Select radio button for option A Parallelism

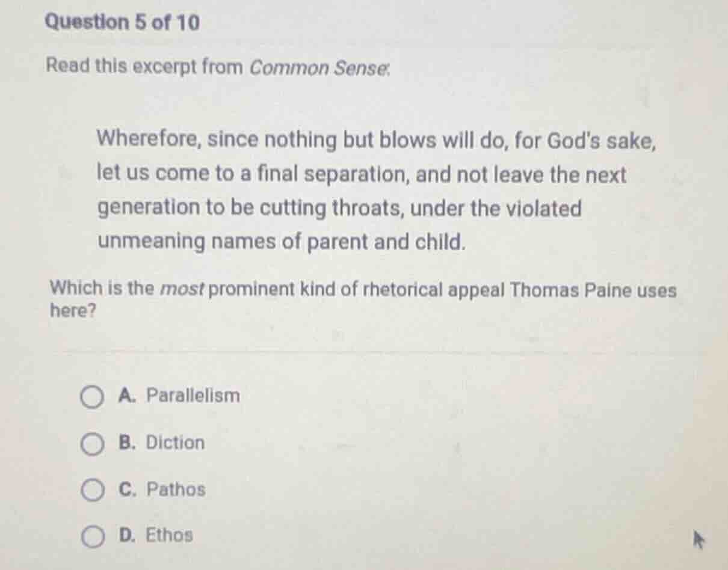(x=91, y=396)
